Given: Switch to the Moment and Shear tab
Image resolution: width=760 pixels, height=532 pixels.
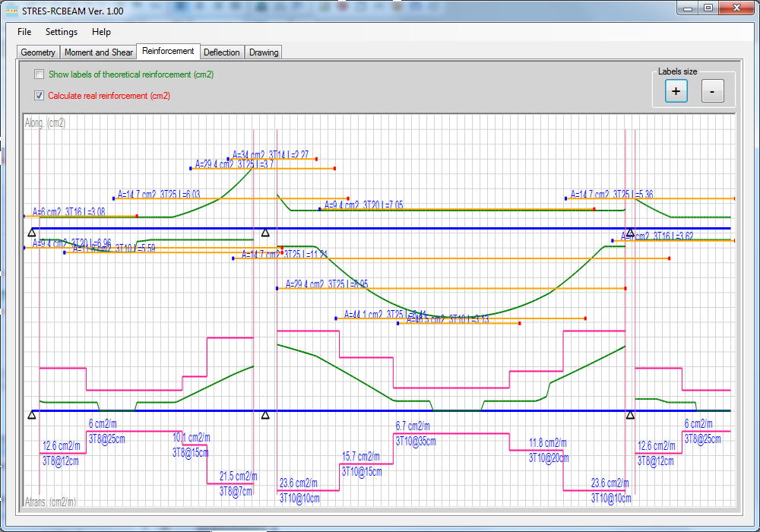Looking at the screenshot, I should click(x=98, y=52).
